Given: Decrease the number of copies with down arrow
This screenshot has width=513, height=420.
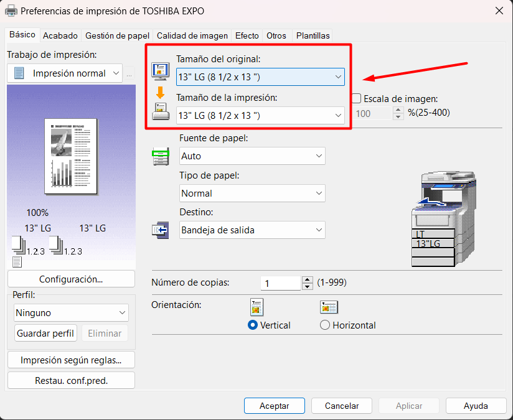Looking at the screenshot, I should coord(307,287).
